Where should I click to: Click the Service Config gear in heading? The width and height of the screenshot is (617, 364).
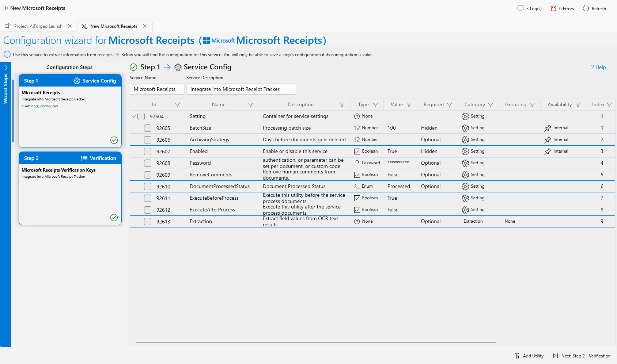[x=178, y=67]
